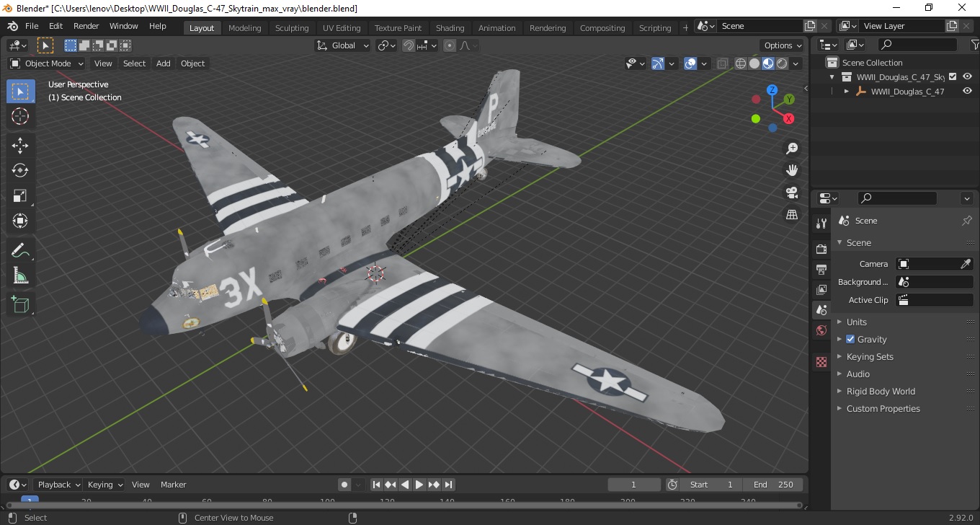980x525 pixels.
Task: Toggle snapping magnet button
Action: pyautogui.click(x=409, y=45)
